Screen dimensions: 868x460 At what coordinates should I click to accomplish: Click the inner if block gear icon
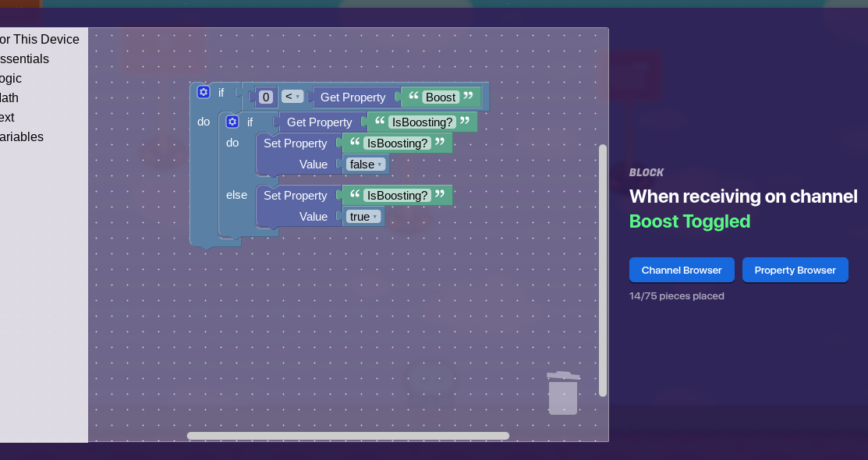pos(232,122)
